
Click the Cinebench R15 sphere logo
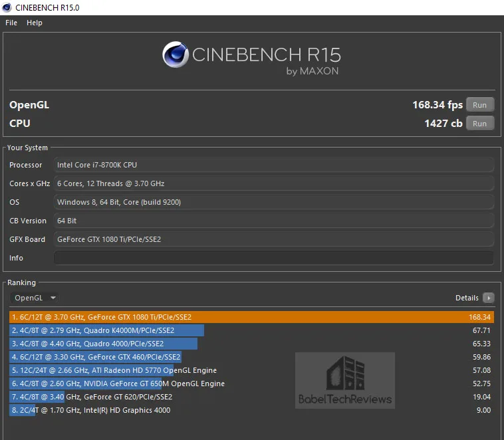point(175,55)
